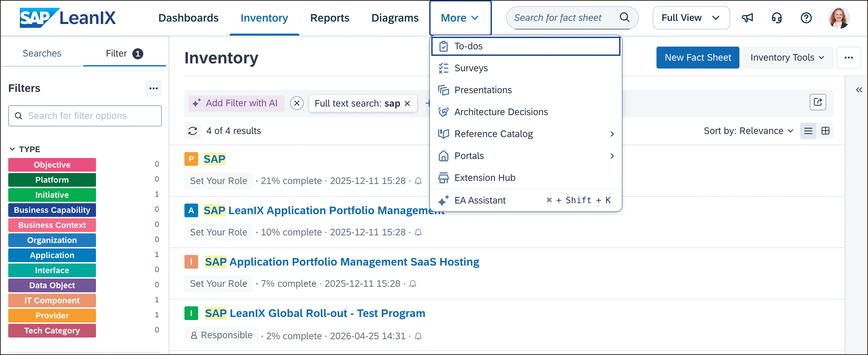The image size is (868, 355).
Task: Click New Fact Sheet button
Action: point(698,58)
